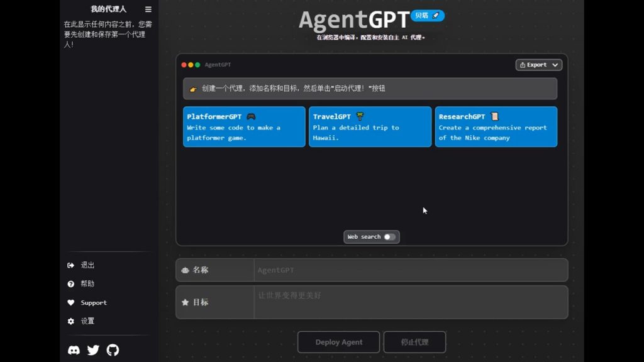This screenshot has width=644, height=362.
Task: Enable the Web search toggle
Action: click(x=390, y=237)
